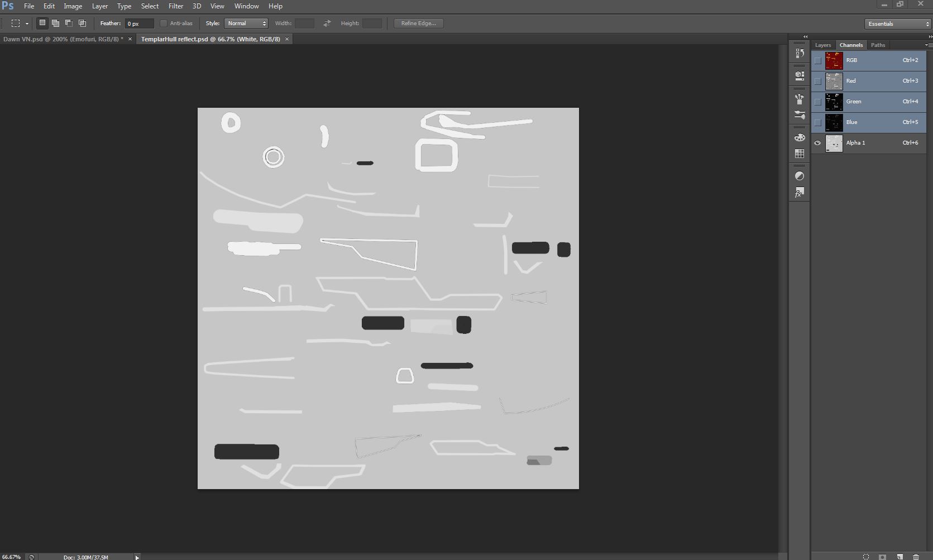933x560 pixels.
Task: Show the Red channel
Action: coord(818,81)
